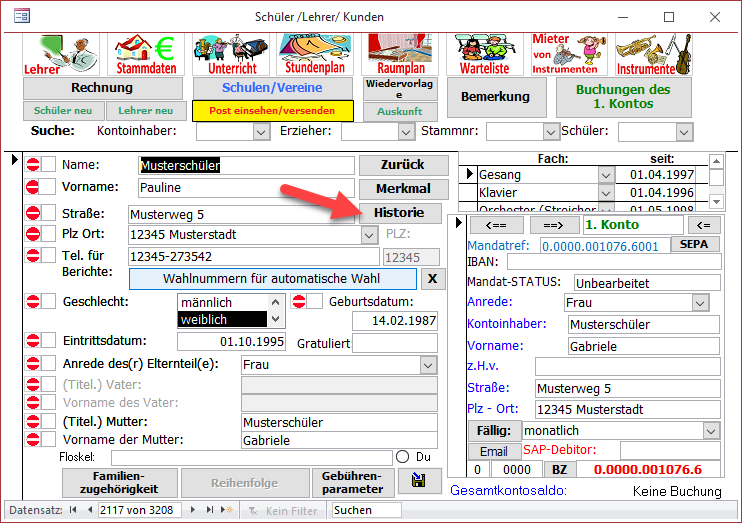Click the Tel. für Berichte input field
This screenshot has height=523, width=742.
click(253, 257)
